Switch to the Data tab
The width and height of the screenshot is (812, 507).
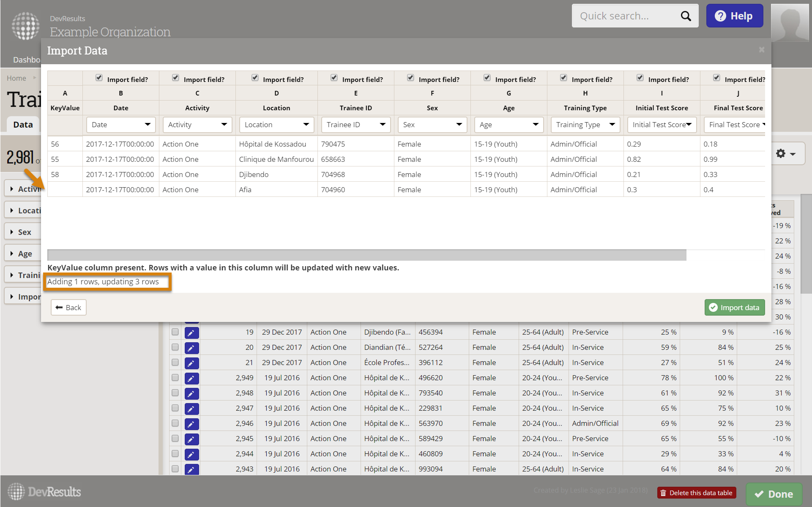23,125
